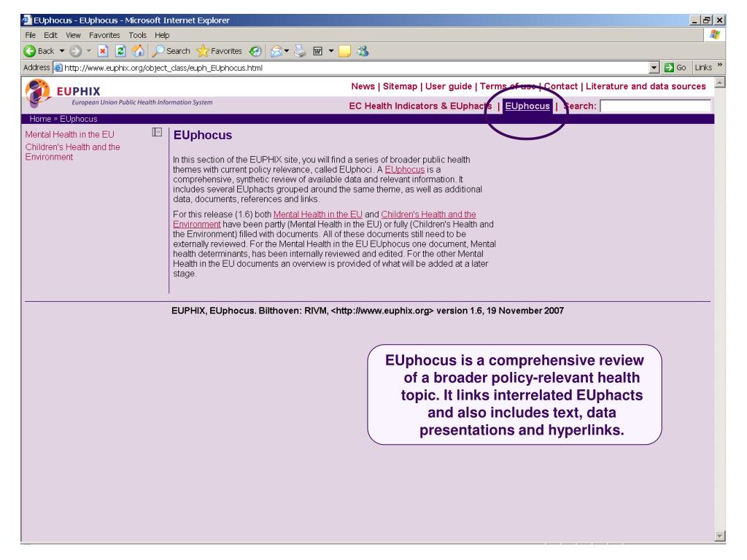Viewport: 747px width, 560px height.
Task: Open the Messenger people icon
Action: pos(363,51)
